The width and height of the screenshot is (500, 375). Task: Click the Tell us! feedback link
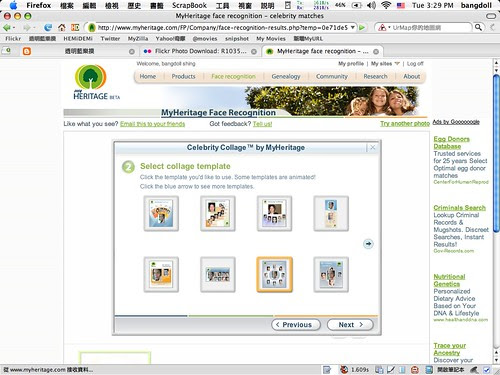coord(262,124)
